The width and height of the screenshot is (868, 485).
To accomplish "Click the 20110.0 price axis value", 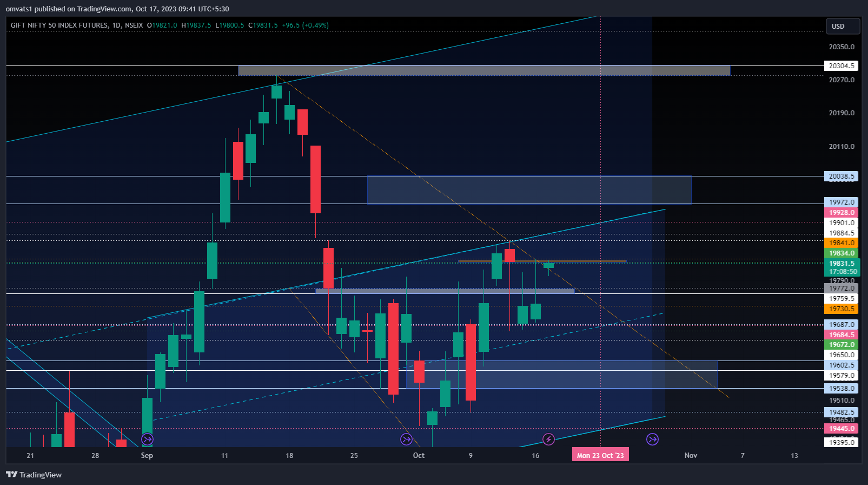I will pyautogui.click(x=842, y=147).
